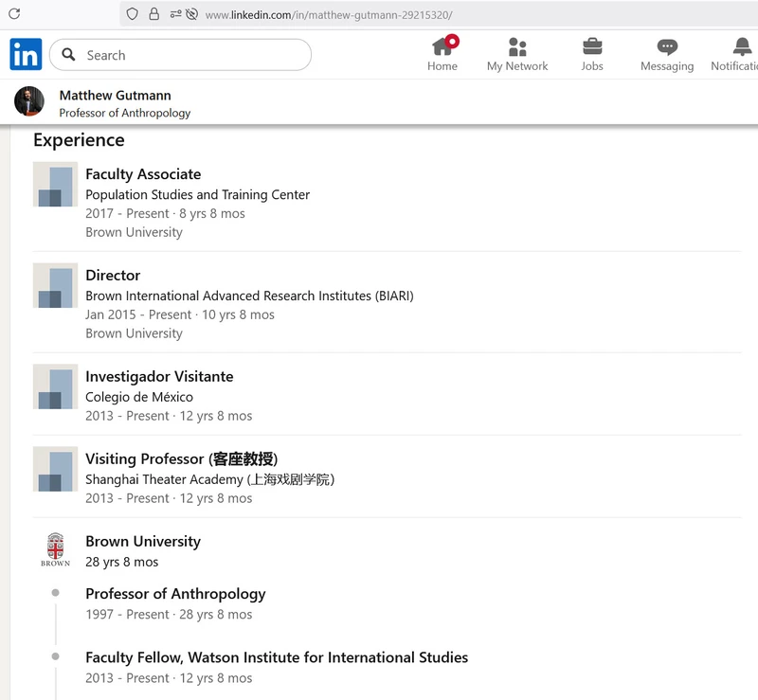Click 'Brown University' location under Director

[x=134, y=333]
